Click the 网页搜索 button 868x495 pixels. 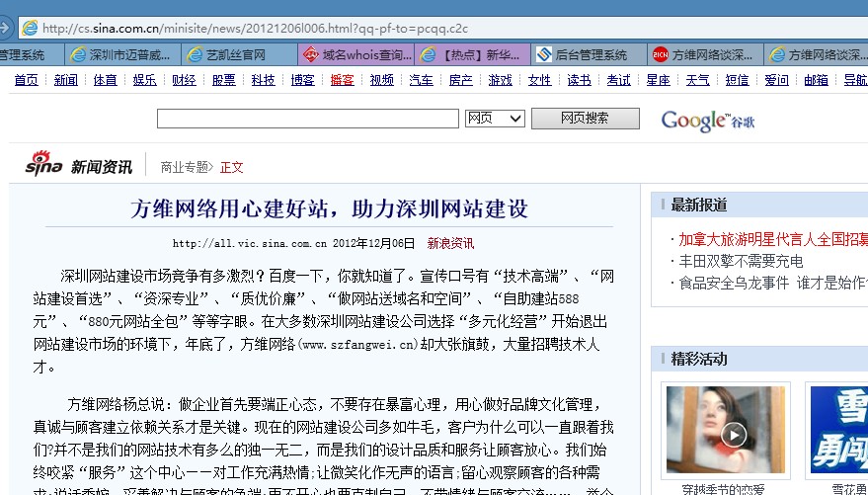pyautogui.click(x=585, y=119)
